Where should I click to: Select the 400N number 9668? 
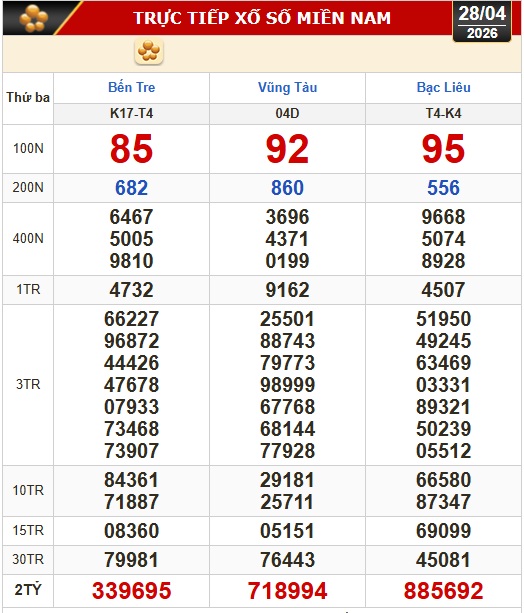pyautogui.click(x=443, y=217)
